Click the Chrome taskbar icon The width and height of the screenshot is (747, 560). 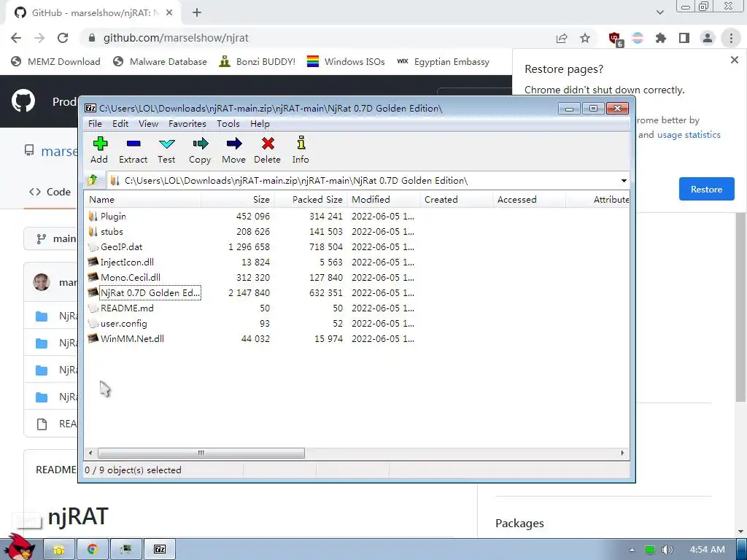[x=93, y=550]
